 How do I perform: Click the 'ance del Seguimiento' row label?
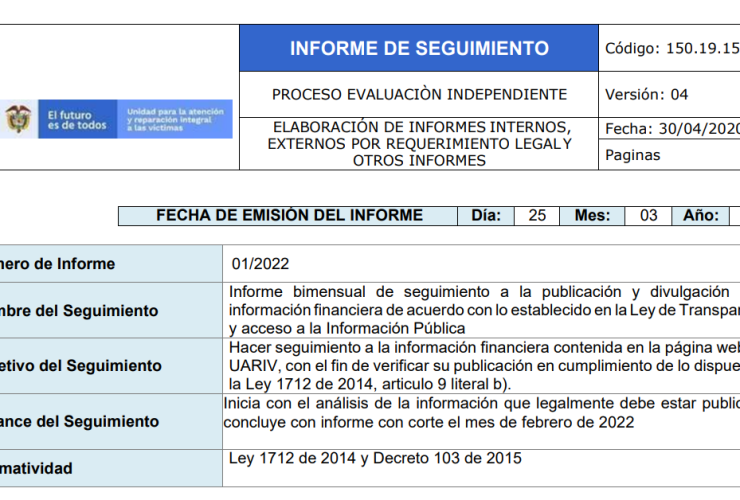(79, 421)
